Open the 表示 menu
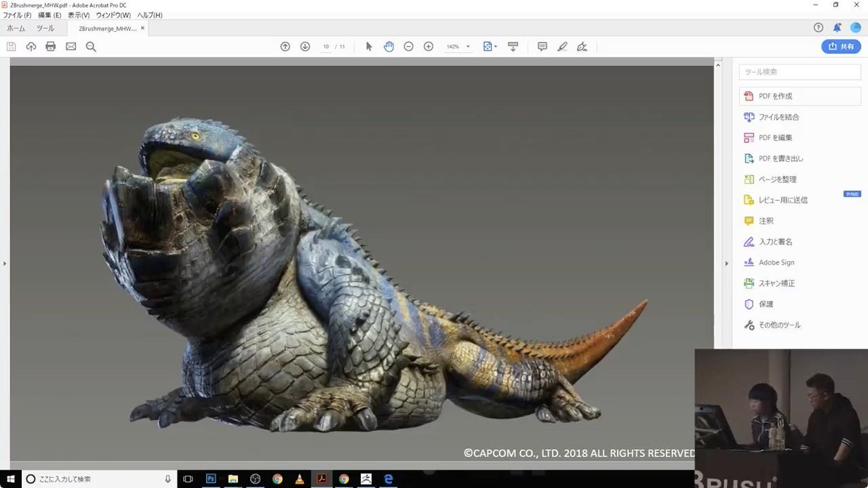The width and height of the screenshot is (868, 488). [x=77, y=14]
